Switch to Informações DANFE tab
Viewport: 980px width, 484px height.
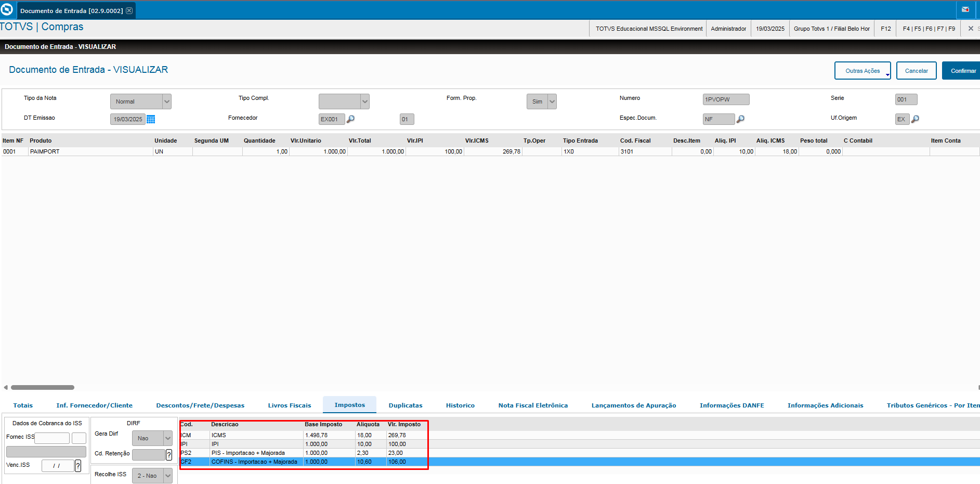coord(731,405)
